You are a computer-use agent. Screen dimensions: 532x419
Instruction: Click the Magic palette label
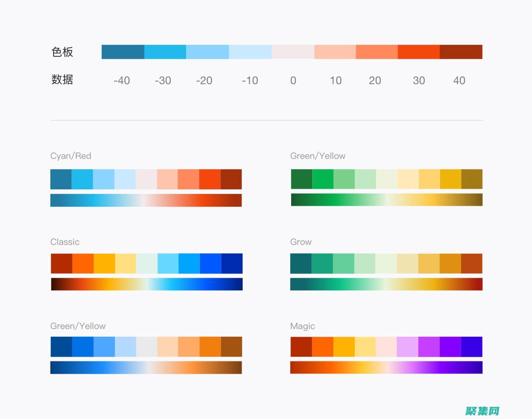pyautogui.click(x=302, y=326)
